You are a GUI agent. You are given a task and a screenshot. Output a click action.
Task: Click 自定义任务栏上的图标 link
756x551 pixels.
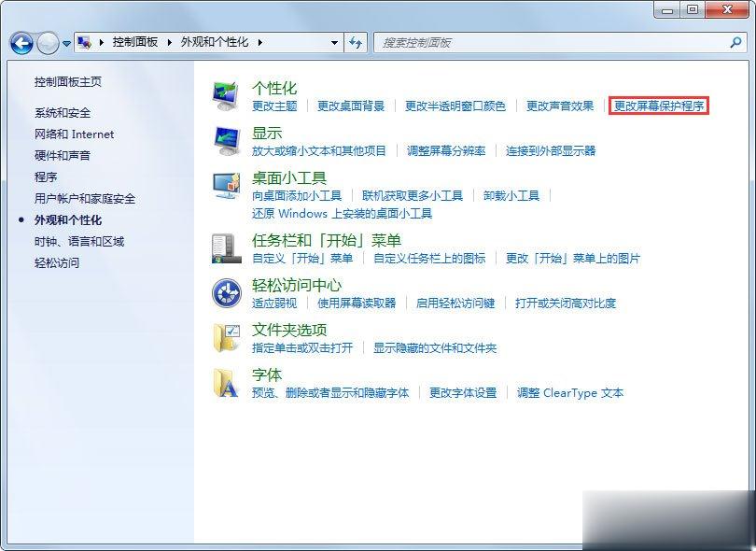pyautogui.click(x=429, y=258)
